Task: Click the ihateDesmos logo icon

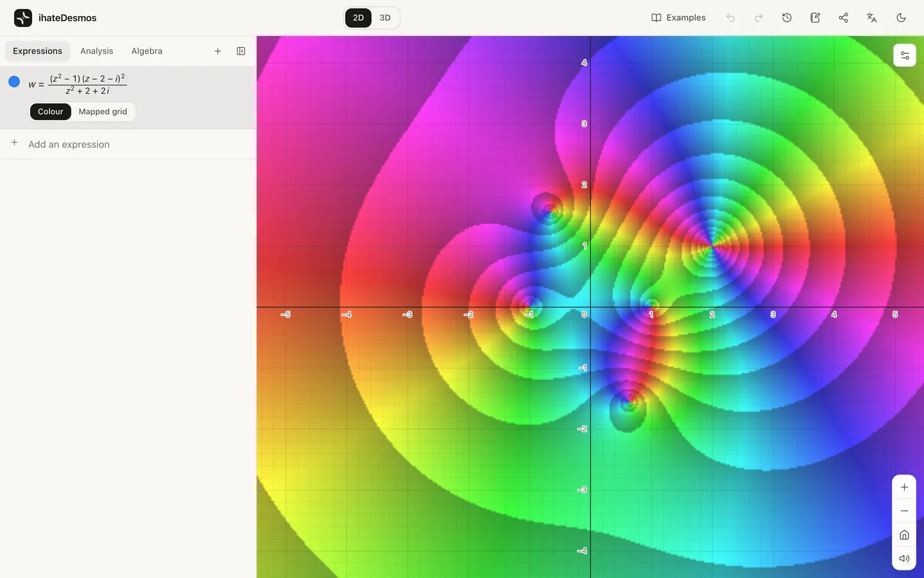Action: pos(23,18)
